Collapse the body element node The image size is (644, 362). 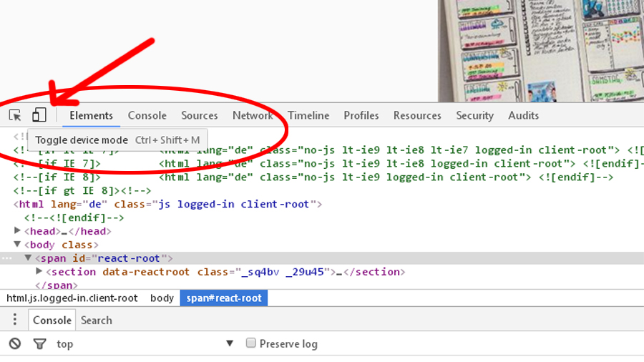(17, 244)
